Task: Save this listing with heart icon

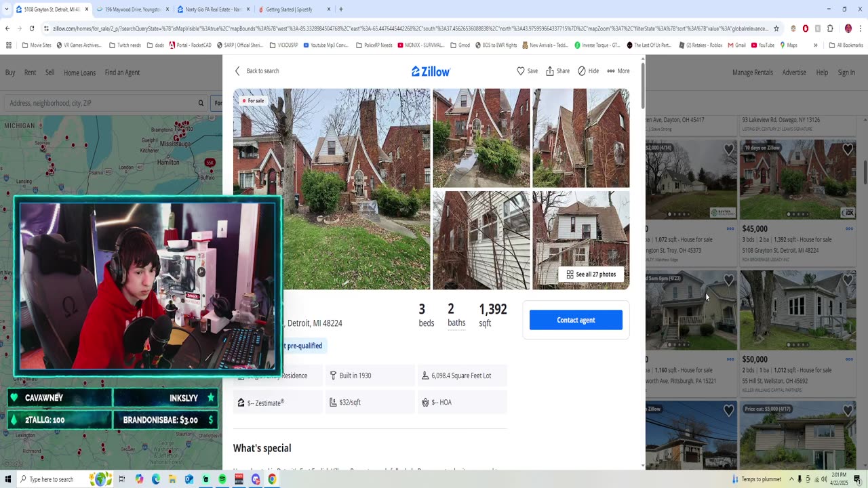Action: pos(527,71)
